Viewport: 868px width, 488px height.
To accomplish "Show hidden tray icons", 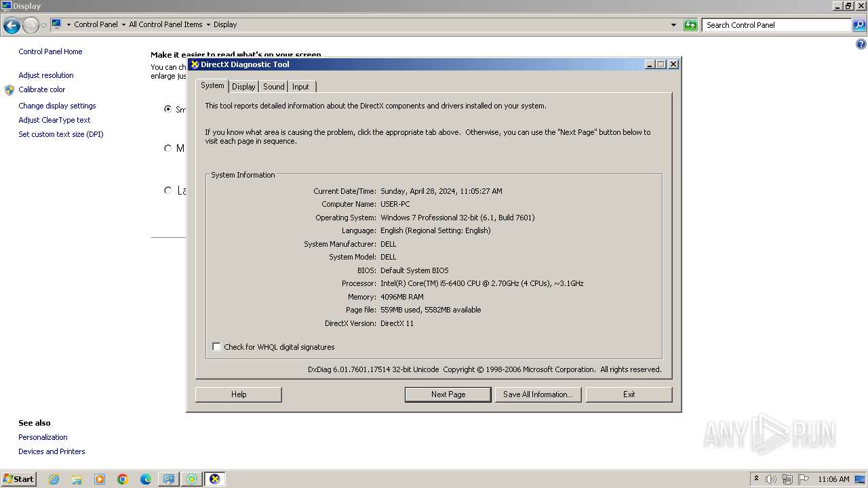I will 756,479.
